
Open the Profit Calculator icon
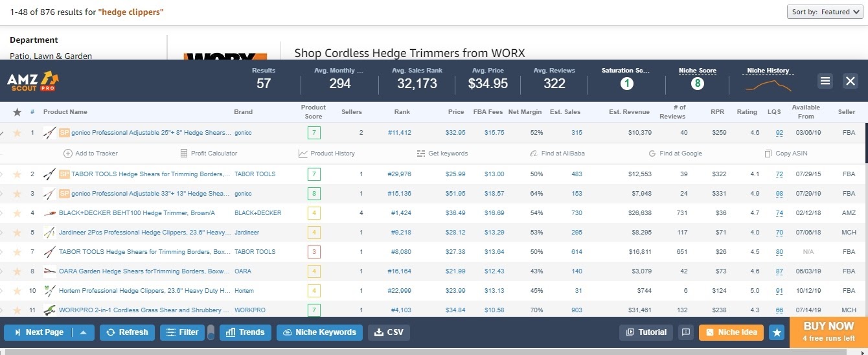click(185, 154)
